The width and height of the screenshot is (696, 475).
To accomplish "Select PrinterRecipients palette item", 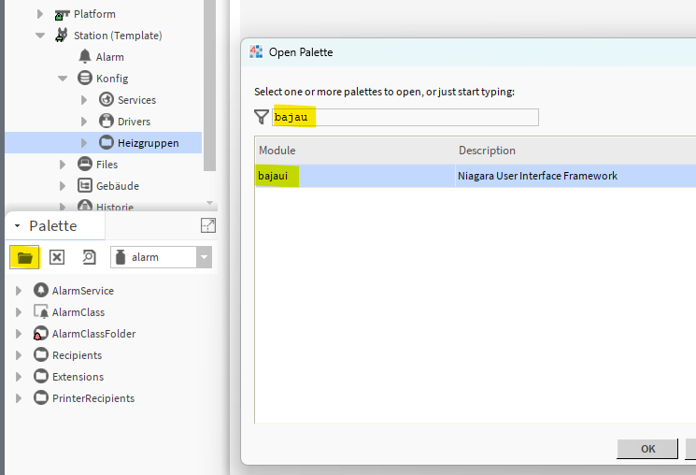I will pos(93,398).
